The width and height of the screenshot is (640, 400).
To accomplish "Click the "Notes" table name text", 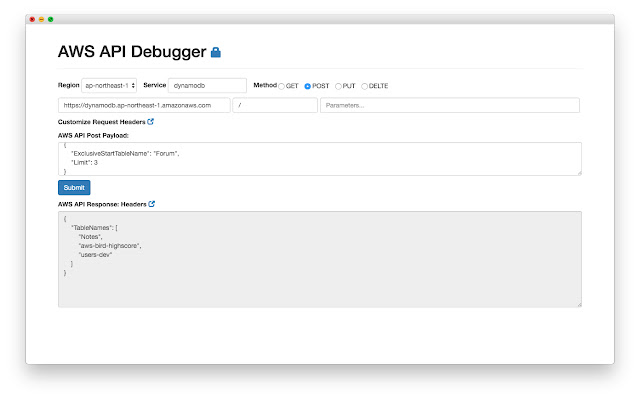I will click(x=90, y=237).
